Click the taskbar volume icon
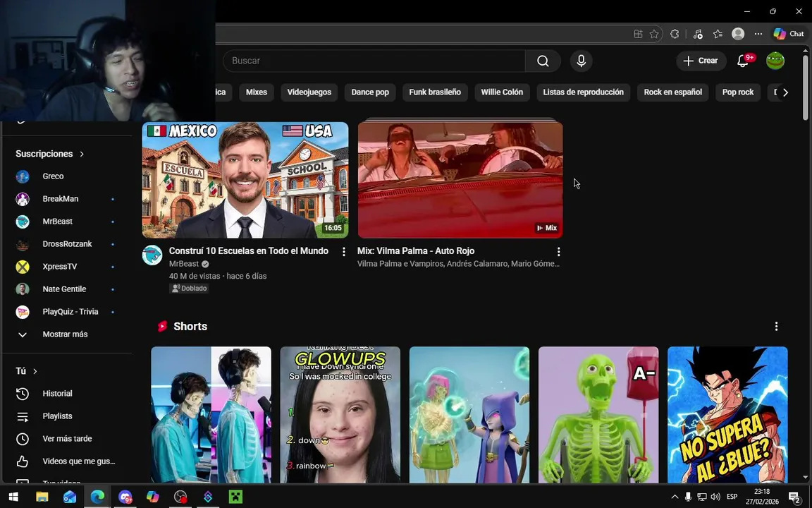Image resolution: width=812 pixels, height=508 pixels. [x=715, y=497]
